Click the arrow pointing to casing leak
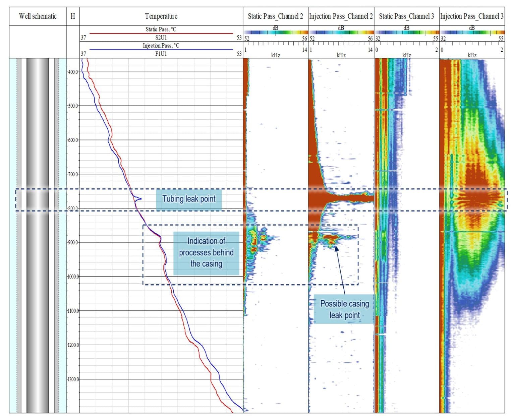The image size is (515, 420). 341,268
